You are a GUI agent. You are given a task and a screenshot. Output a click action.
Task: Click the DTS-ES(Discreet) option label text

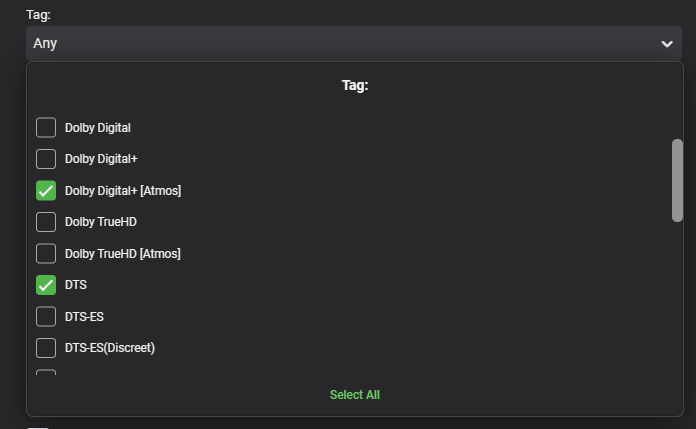tap(110, 348)
